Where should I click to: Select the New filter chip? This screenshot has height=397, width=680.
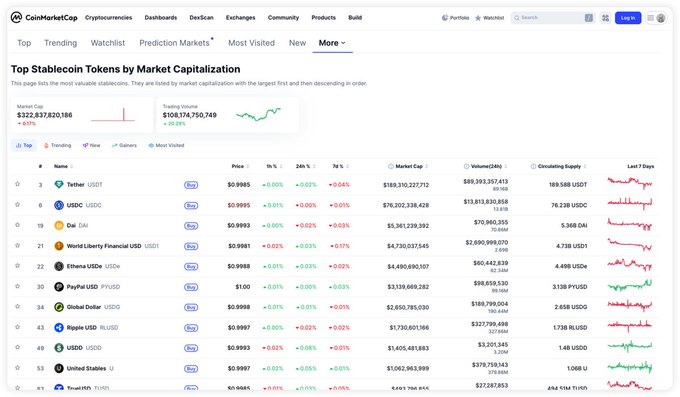click(x=92, y=146)
